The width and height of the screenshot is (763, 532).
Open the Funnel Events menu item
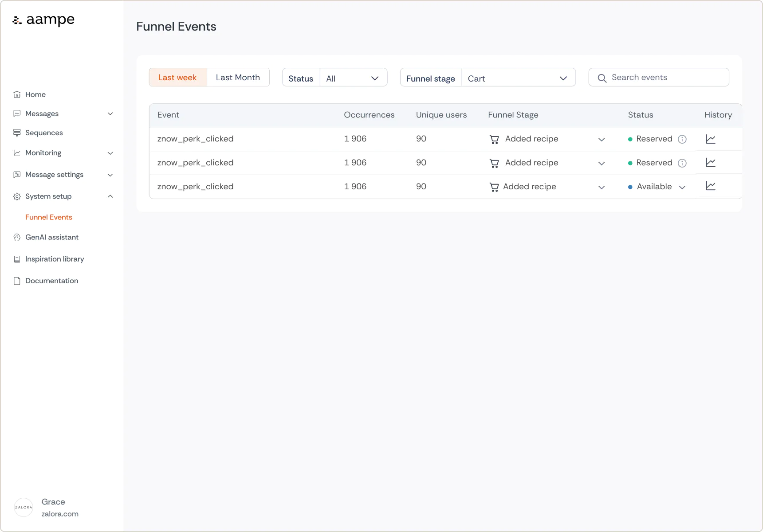(49, 217)
